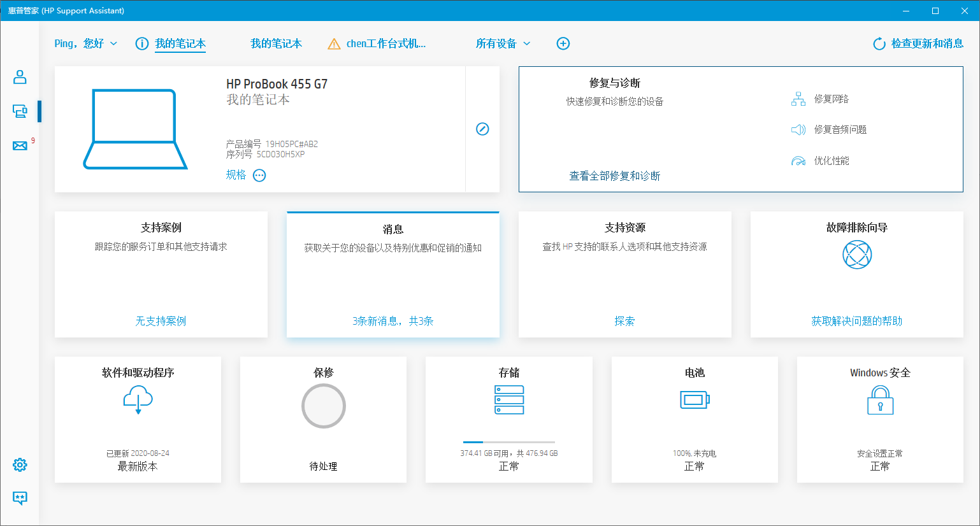Click the 故障排除向导 card title

857,227
